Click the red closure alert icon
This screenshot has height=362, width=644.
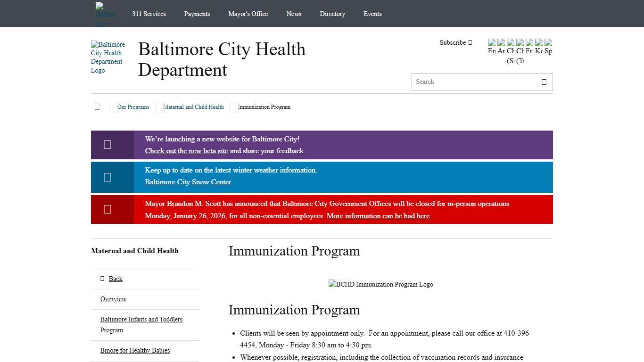point(107,209)
